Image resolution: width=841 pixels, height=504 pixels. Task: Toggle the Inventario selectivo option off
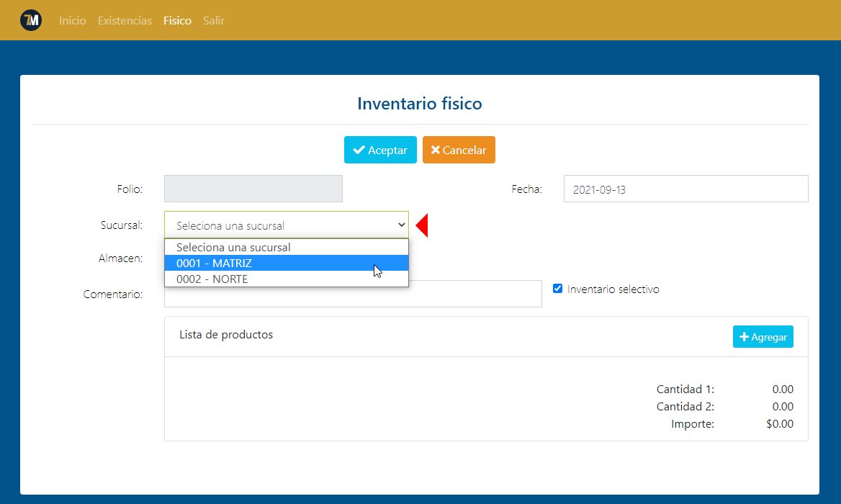coord(557,288)
